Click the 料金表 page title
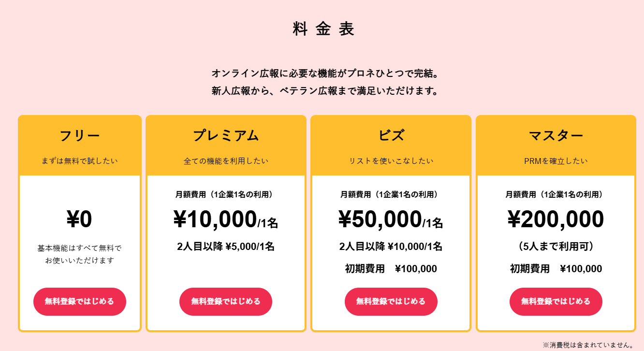The height and width of the screenshot is (351, 644). [x=323, y=29]
